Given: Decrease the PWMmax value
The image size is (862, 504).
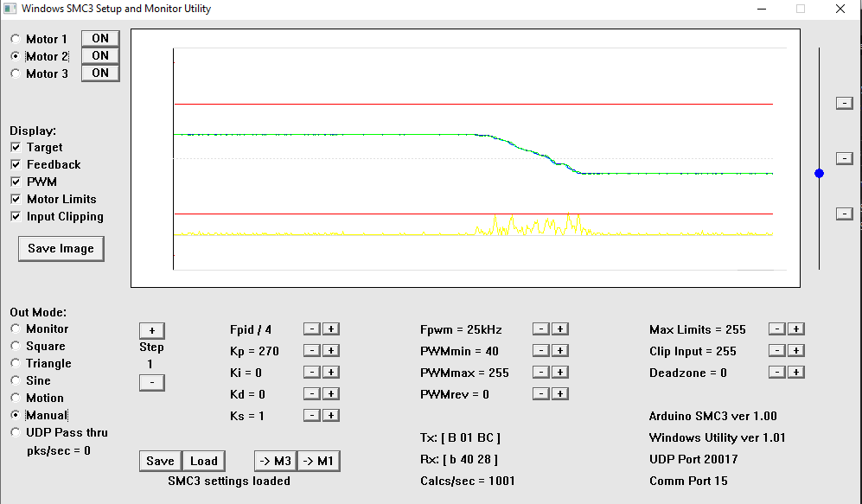Looking at the screenshot, I should [x=540, y=372].
